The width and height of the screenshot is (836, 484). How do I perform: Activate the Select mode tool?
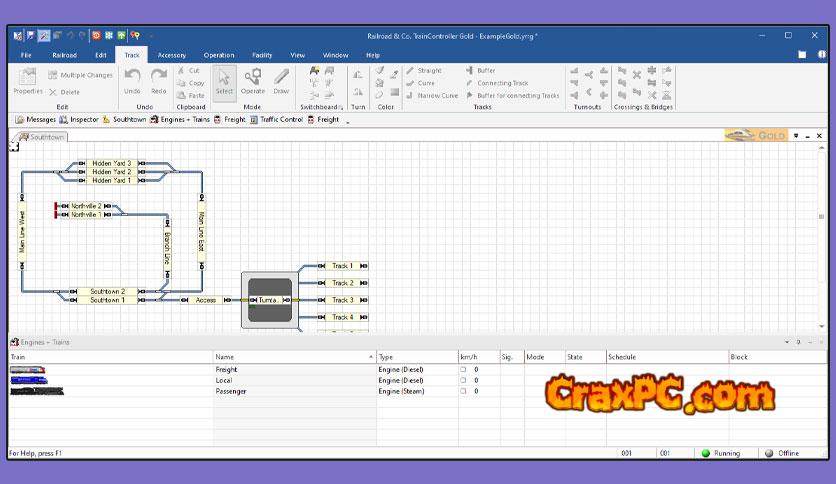point(224,81)
